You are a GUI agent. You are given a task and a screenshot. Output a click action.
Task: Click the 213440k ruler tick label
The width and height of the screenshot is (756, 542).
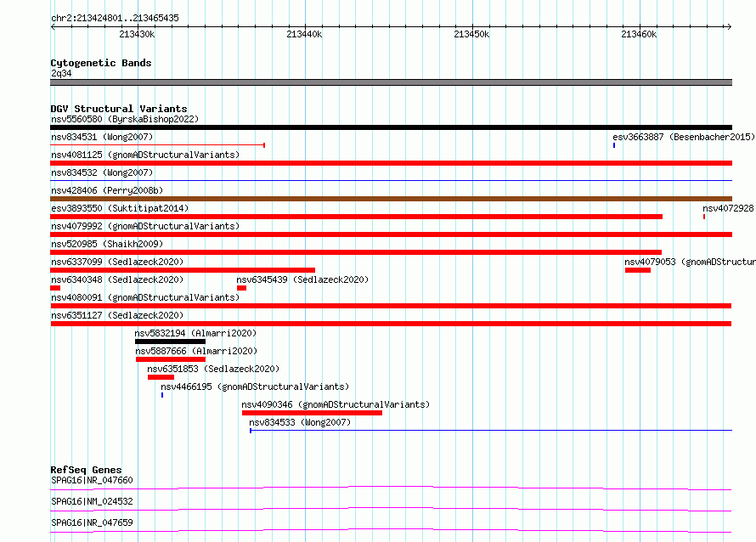304,34
